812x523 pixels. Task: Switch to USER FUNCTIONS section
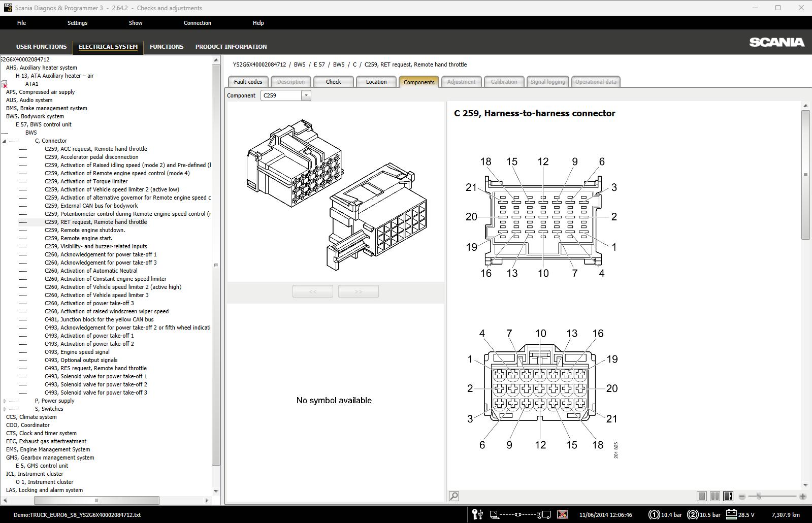click(42, 47)
